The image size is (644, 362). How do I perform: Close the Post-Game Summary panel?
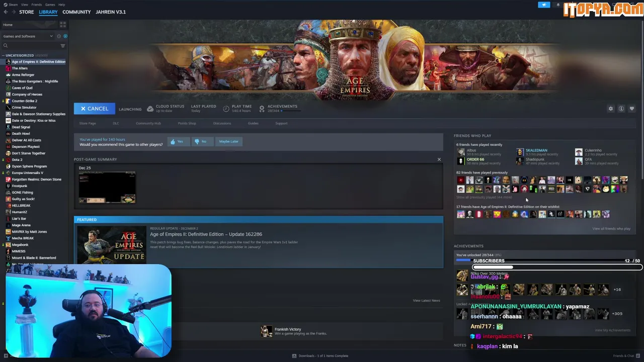pyautogui.click(x=439, y=159)
